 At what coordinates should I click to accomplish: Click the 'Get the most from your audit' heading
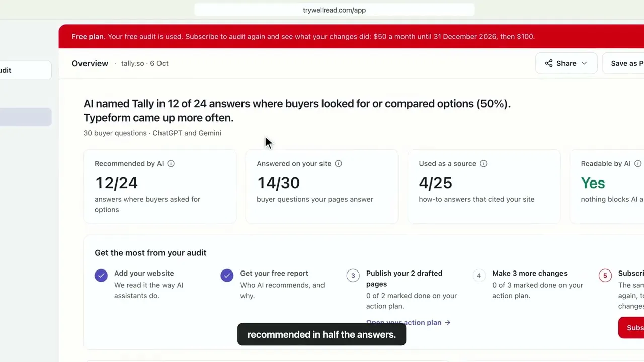pyautogui.click(x=150, y=253)
